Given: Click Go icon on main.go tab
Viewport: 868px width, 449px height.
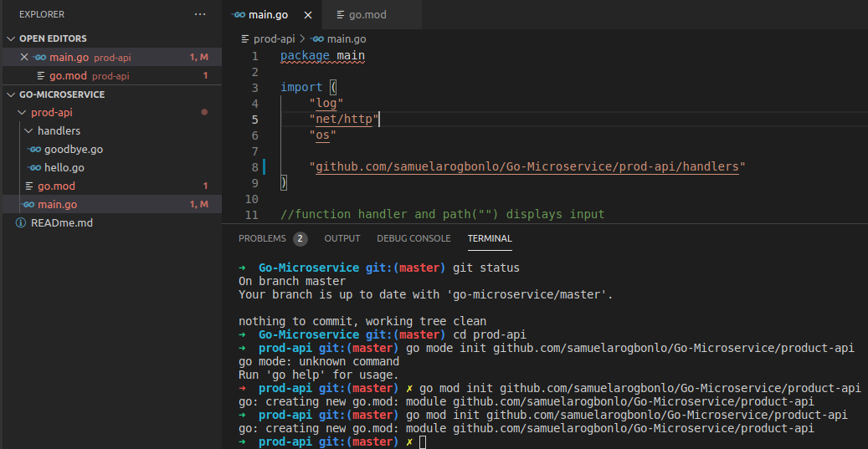Looking at the screenshot, I should tap(239, 15).
